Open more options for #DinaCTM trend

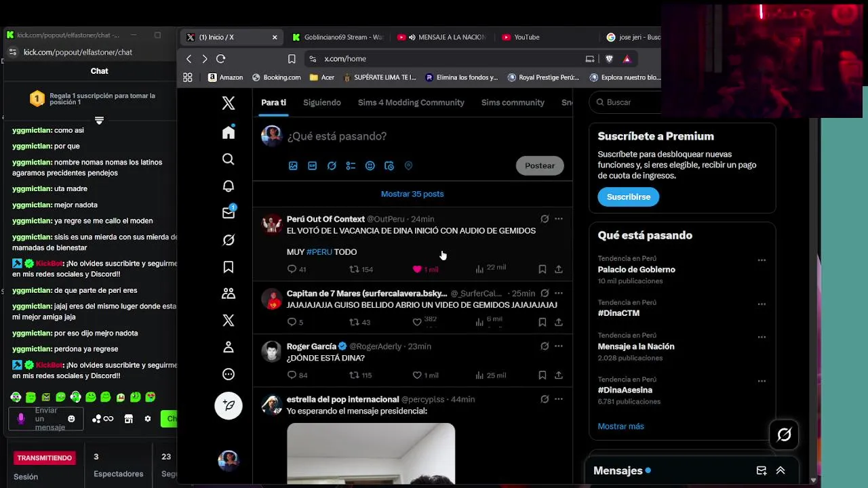pos(762,304)
